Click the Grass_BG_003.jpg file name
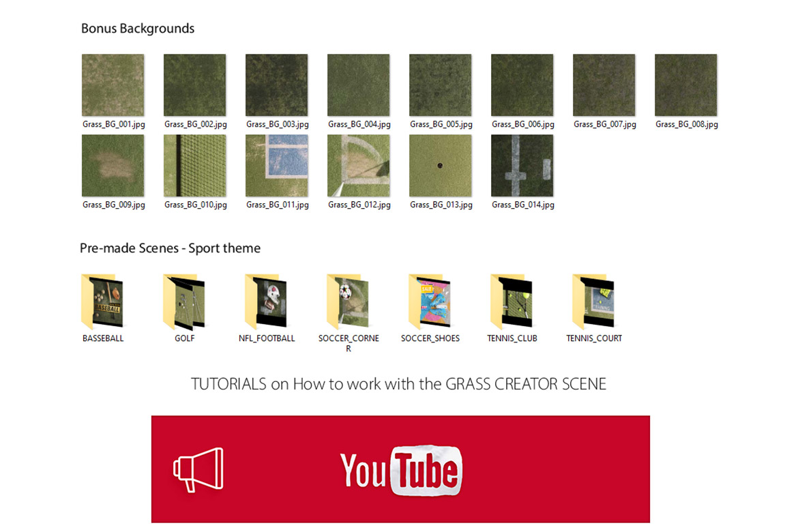The height and width of the screenshot is (532, 798). pos(278,124)
